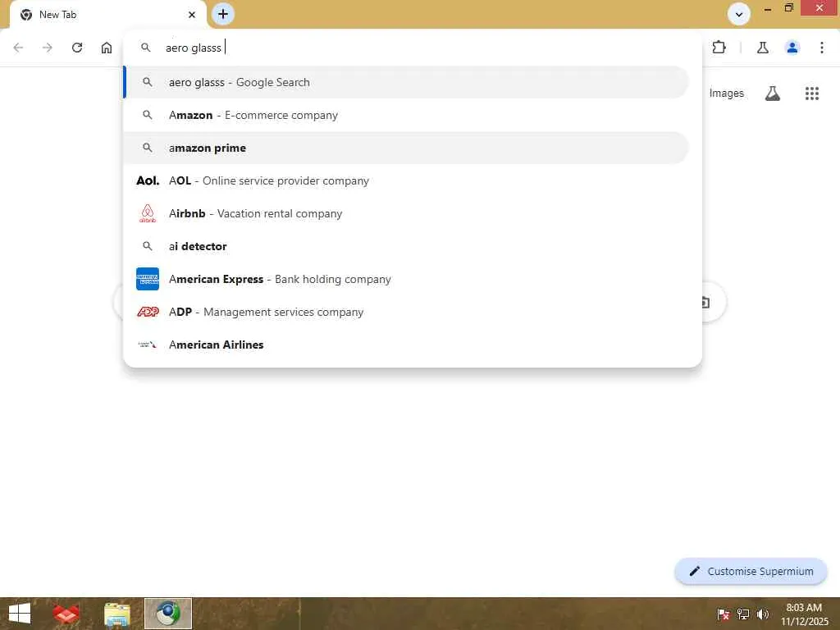Open the home page button

pos(107,48)
